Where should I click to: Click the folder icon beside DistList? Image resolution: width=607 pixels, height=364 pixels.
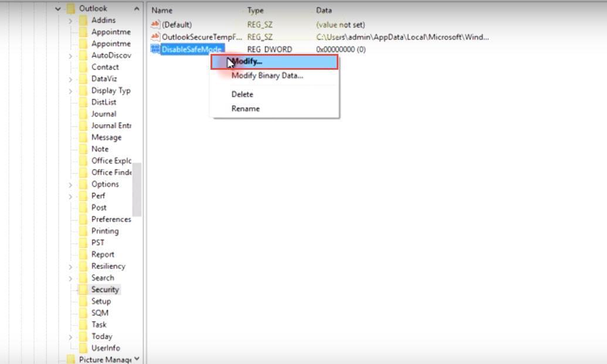click(83, 102)
